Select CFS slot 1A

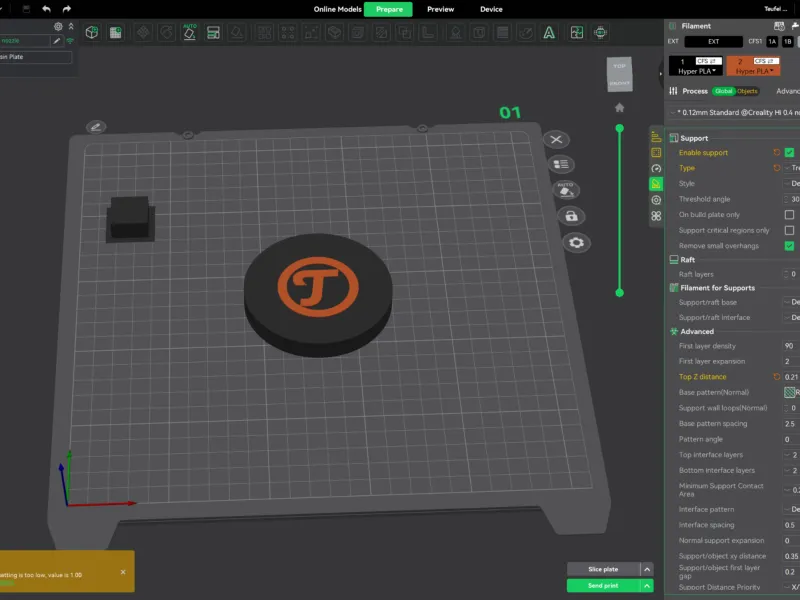coord(772,42)
